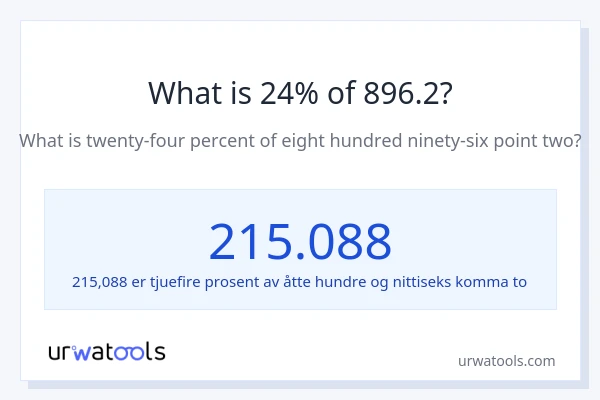
Task: Click the word 'twenty-four' in the subtitle
Action: point(149,141)
